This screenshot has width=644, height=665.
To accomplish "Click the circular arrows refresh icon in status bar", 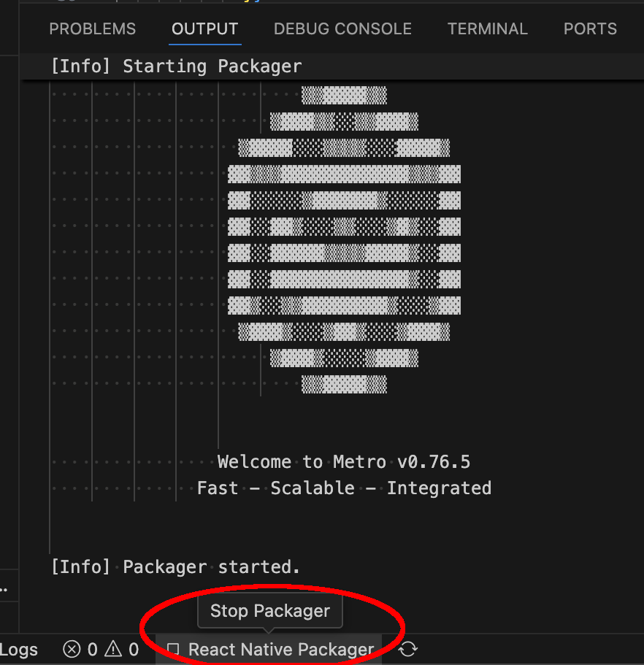I will pos(409,649).
